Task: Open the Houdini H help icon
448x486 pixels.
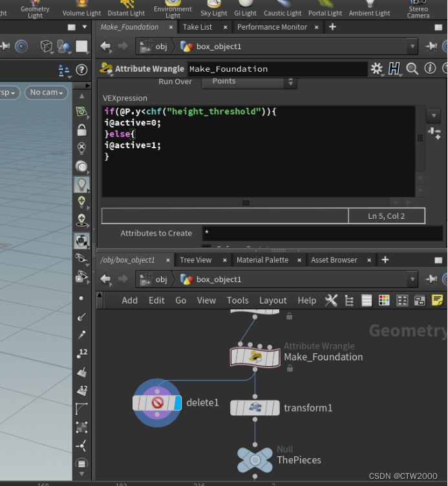Action: tap(394, 69)
